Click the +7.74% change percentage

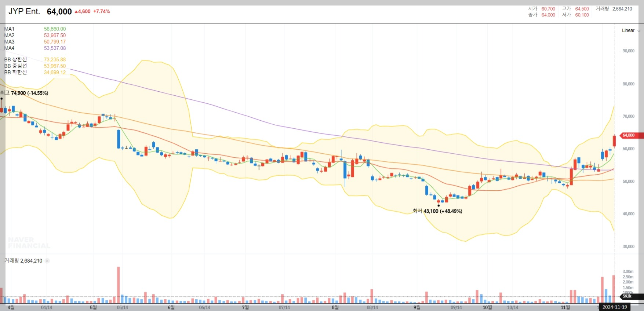click(x=102, y=11)
